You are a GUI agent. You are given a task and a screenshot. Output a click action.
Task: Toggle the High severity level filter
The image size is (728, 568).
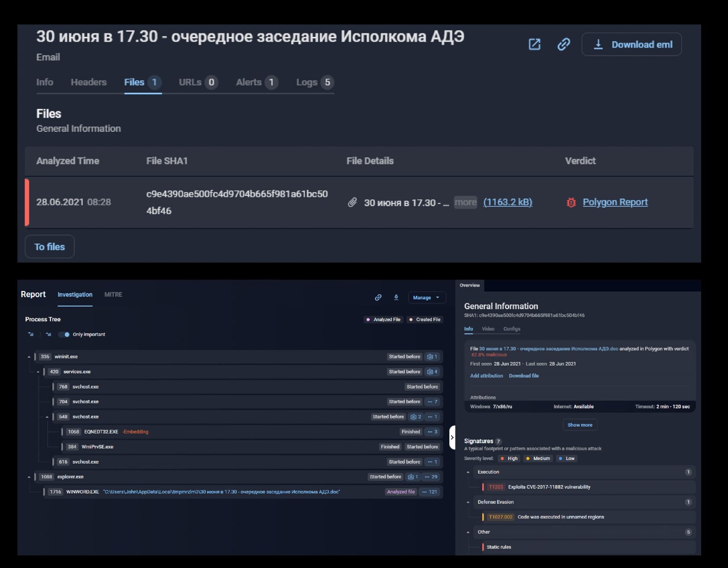coord(509,458)
